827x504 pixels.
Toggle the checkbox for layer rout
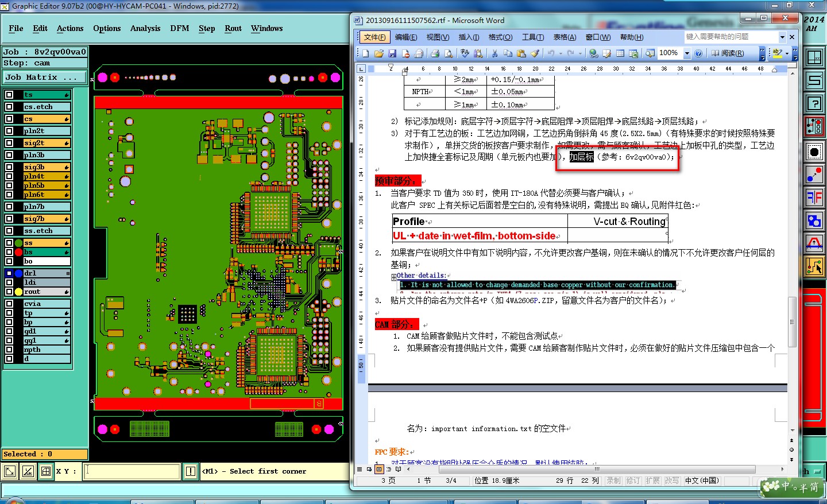[x=9, y=292]
